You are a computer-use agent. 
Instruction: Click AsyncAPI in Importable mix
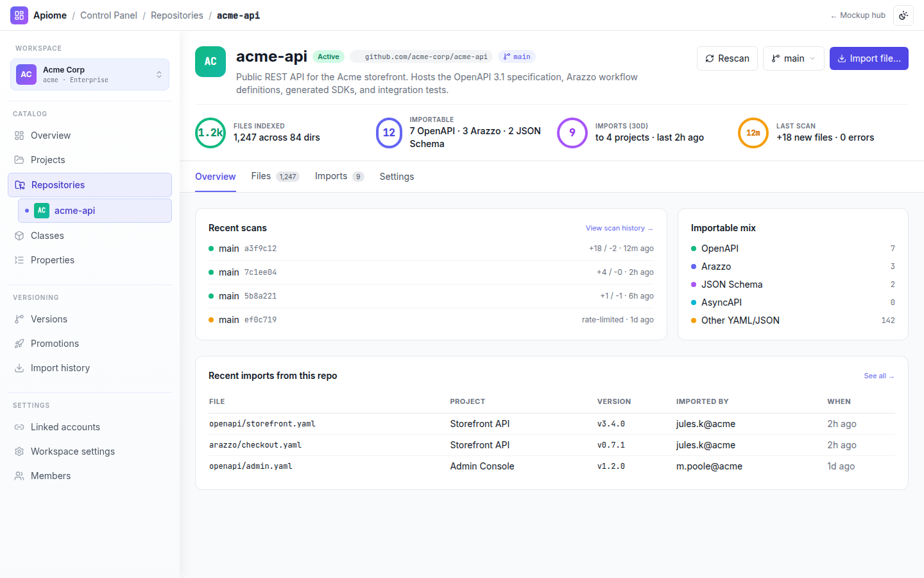tap(793, 302)
